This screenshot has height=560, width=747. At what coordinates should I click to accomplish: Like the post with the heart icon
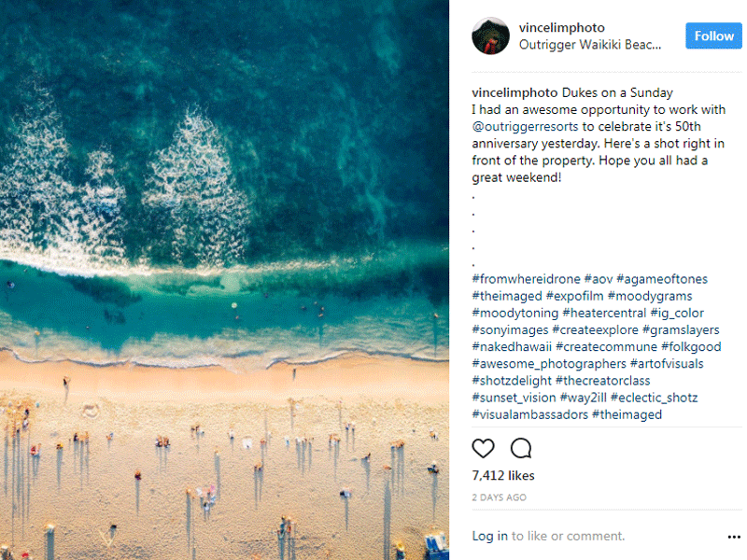tap(483, 448)
